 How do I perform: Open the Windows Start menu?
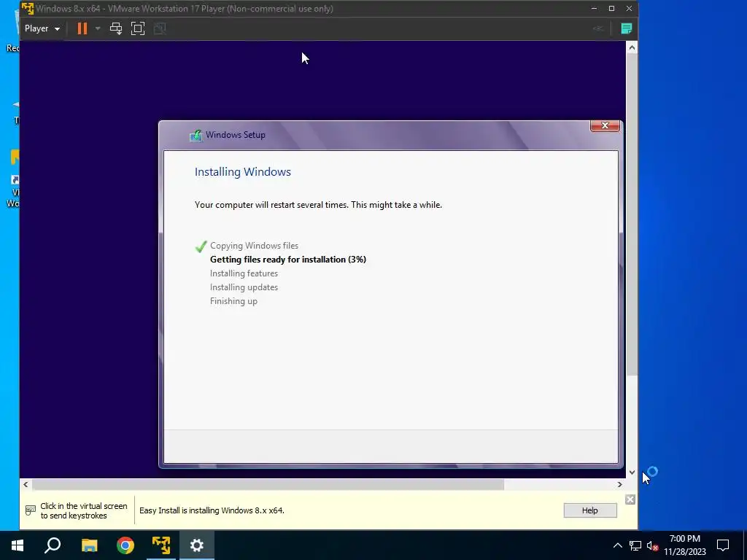pos(18,545)
